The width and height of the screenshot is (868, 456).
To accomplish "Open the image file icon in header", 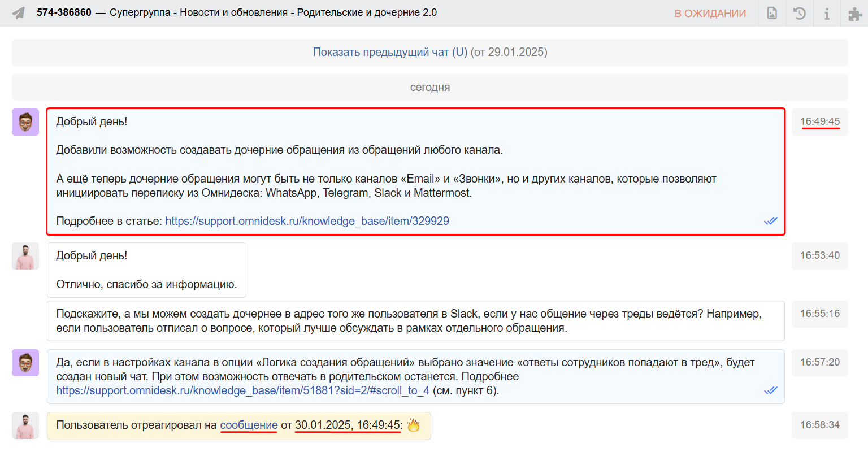I will (772, 13).
